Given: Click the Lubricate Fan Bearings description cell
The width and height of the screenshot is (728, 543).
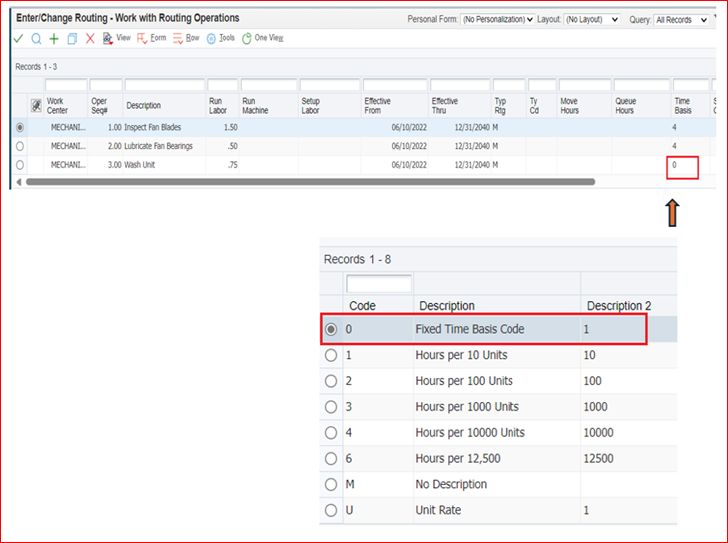Looking at the screenshot, I should pos(158,146).
